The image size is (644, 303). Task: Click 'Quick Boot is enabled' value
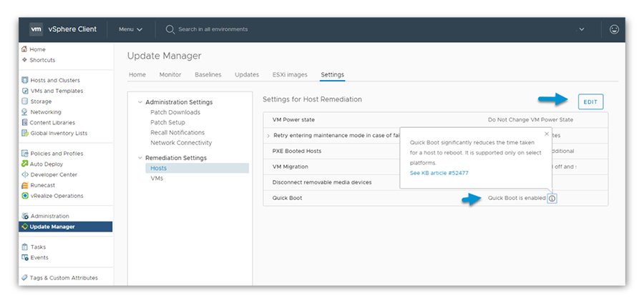(x=517, y=198)
